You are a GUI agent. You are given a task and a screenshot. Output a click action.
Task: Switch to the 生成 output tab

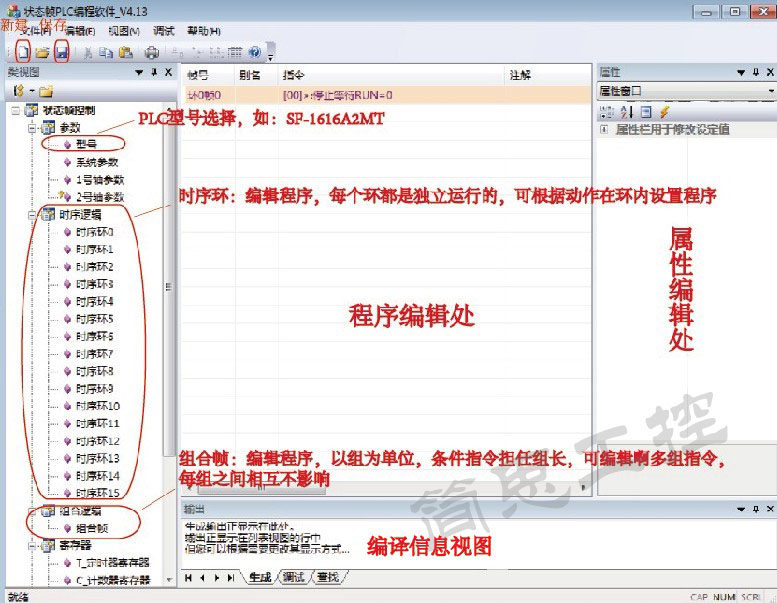tap(260, 577)
